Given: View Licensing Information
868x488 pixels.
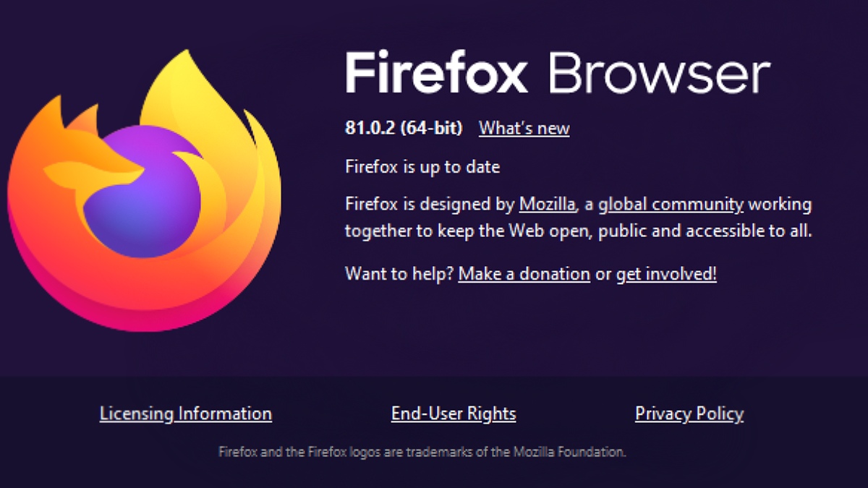Looking at the screenshot, I should point(186,414).
